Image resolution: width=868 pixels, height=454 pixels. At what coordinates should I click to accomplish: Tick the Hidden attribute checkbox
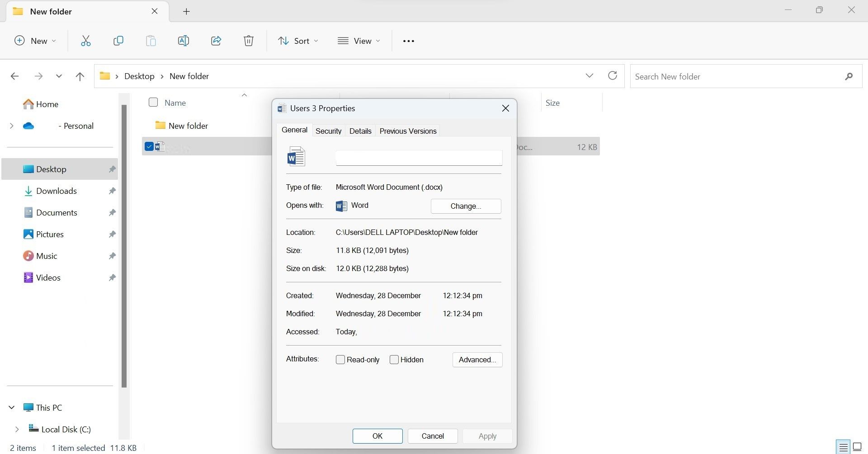click(394, 360)
